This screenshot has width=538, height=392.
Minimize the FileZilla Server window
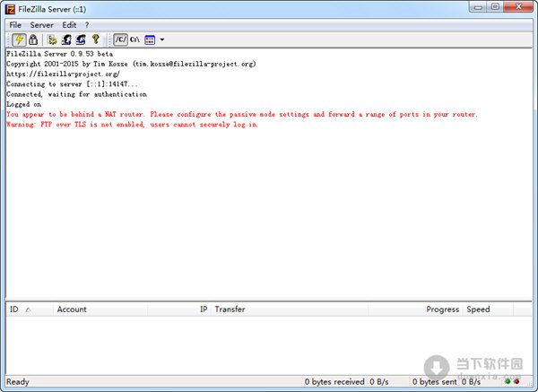point(478,7)
